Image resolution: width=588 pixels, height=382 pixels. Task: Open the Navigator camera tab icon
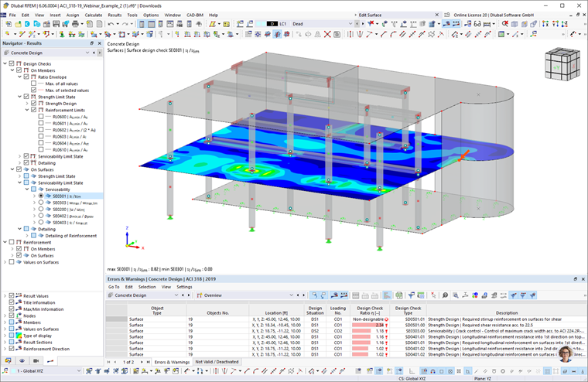pos(36,360)
